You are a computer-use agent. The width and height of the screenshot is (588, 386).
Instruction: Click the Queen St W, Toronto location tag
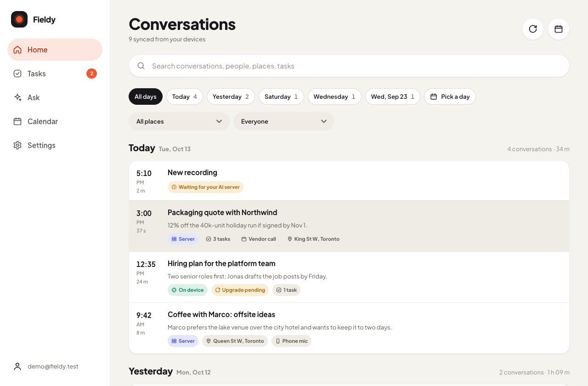[235, 341]
